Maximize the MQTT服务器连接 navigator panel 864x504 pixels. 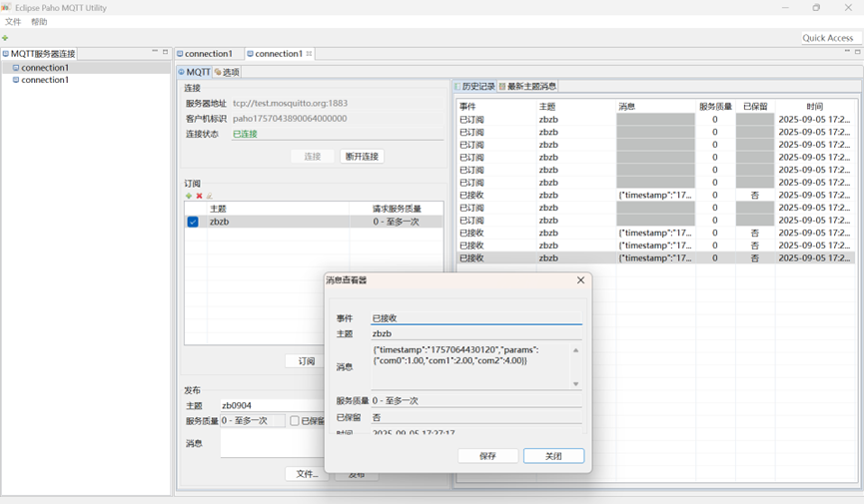pyautogui.click(x=166, y=52)
